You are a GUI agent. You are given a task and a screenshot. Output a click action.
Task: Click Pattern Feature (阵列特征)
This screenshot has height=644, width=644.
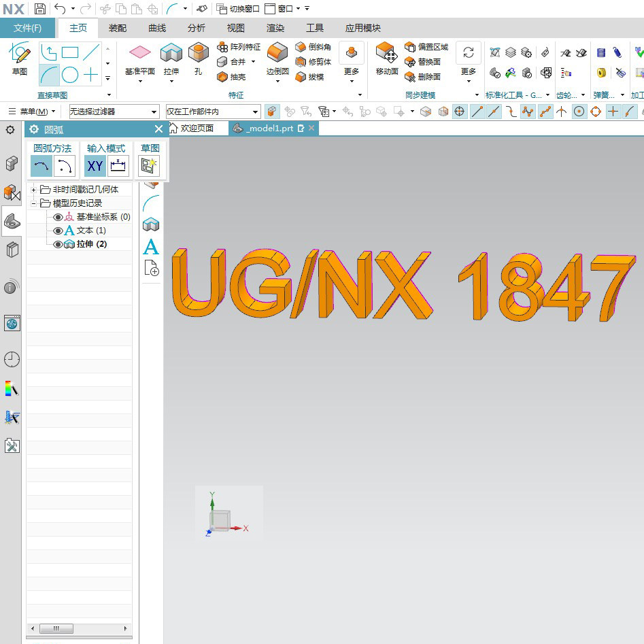click(239, 47)
